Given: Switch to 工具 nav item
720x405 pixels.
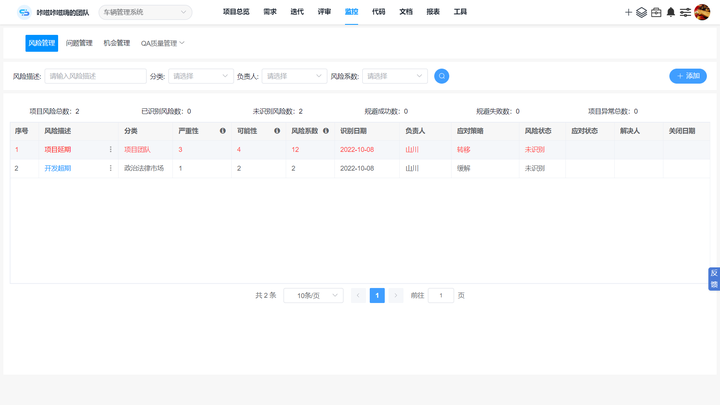Looking at the screenshot, I should pyautogui.click(x=460, y=12).
